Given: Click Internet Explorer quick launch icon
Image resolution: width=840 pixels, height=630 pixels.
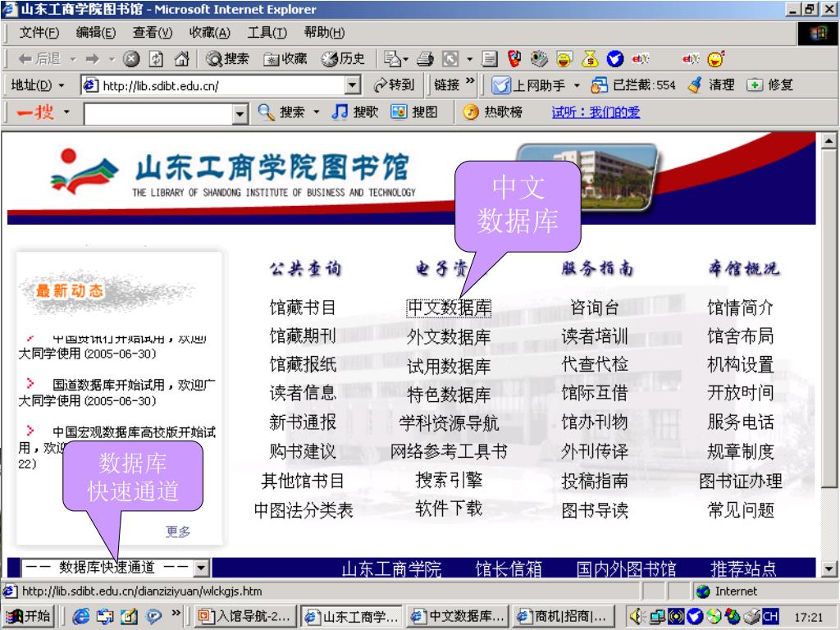Looking at the screenshot, I should (81, 617).
